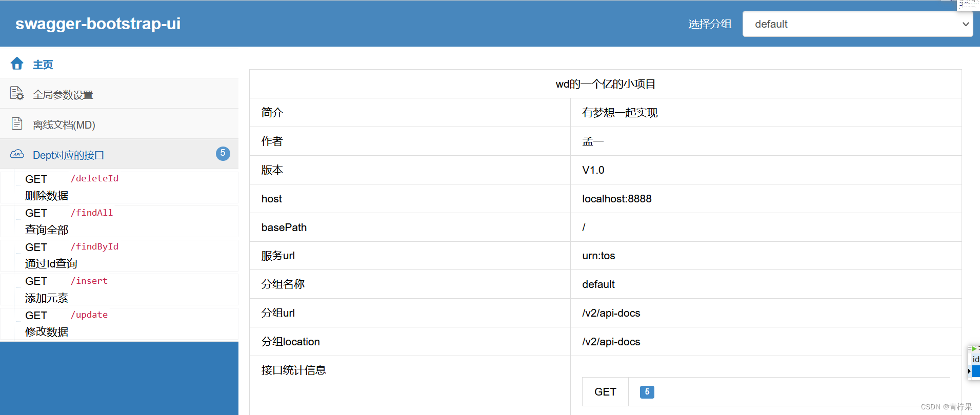Image resolution: width=980 pixels, height=415 pixels.
Task: Click the author value 孟一
Action: 593,141
